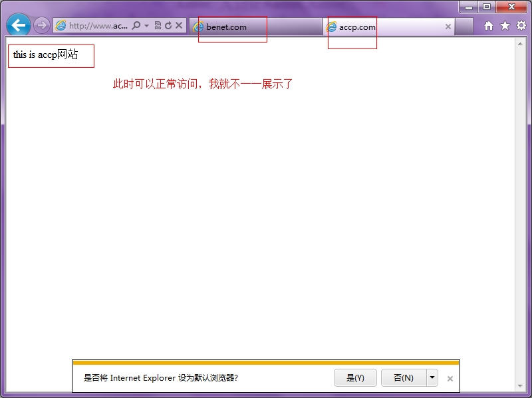Image resolution: width=532 pixels, height=398 pixels.
Task: Go back with the blue Back arrow
Action: pyautogui.click(x=19, y=25)
